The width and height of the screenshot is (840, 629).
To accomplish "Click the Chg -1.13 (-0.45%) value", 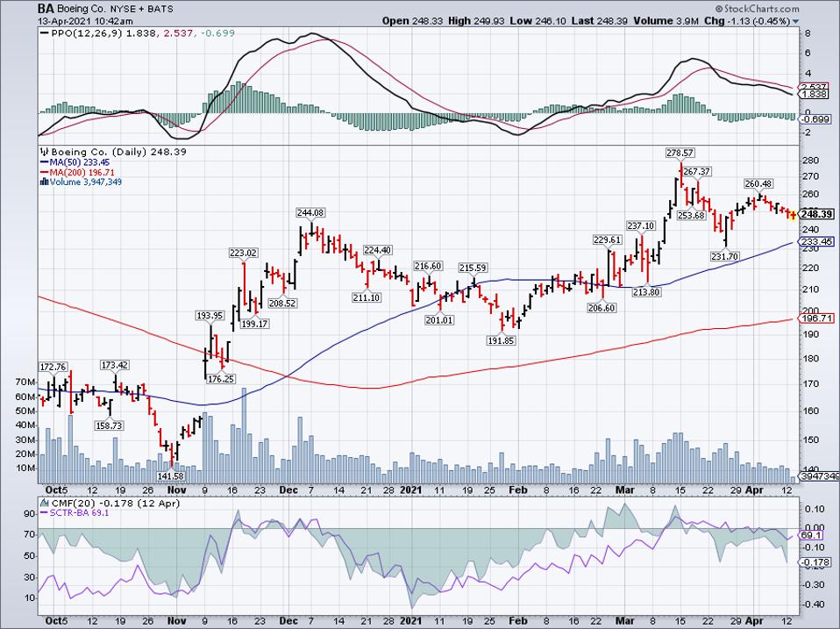I will click(747, 21).
